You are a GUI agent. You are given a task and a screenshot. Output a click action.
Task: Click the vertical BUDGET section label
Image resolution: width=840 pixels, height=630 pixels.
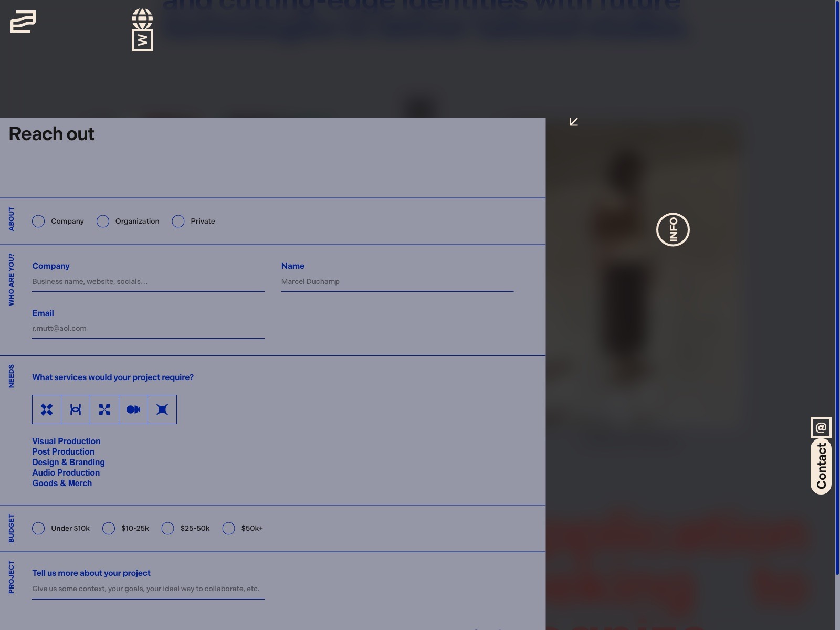pyautogui.click(x=12, y=528)
